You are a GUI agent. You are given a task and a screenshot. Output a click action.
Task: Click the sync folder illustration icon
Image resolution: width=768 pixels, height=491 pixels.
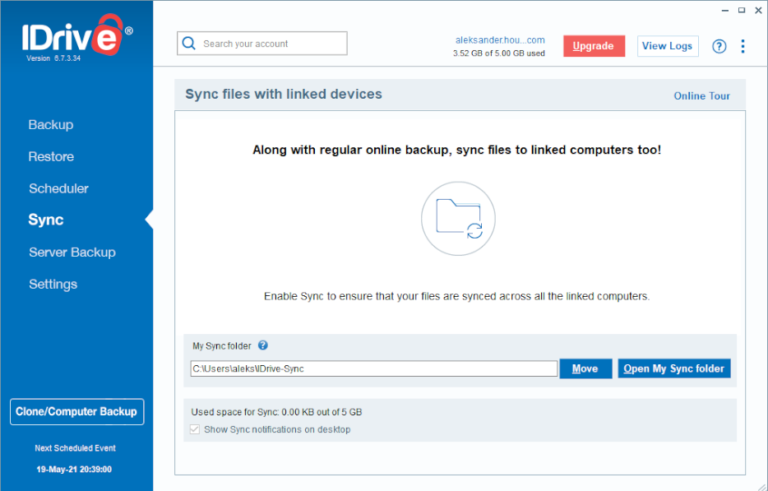pos(458,219)
